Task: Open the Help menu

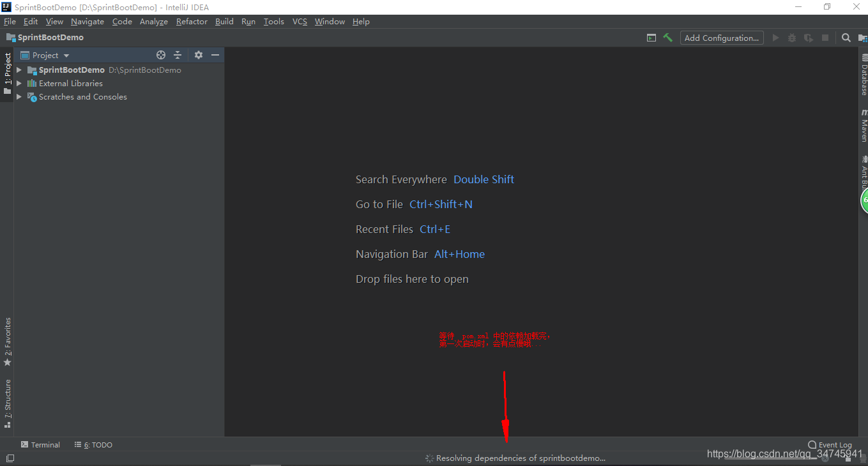Action: tap(361, 22)
